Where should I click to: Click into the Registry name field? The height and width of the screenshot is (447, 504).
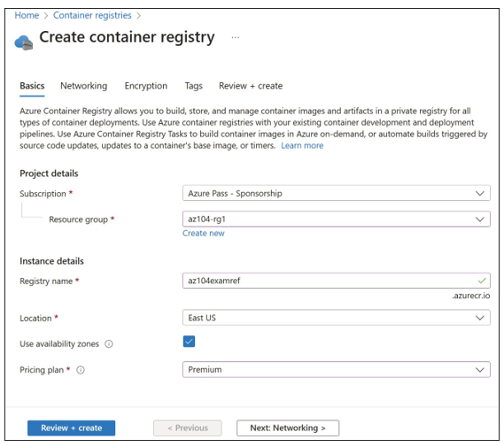click(337, 281)
